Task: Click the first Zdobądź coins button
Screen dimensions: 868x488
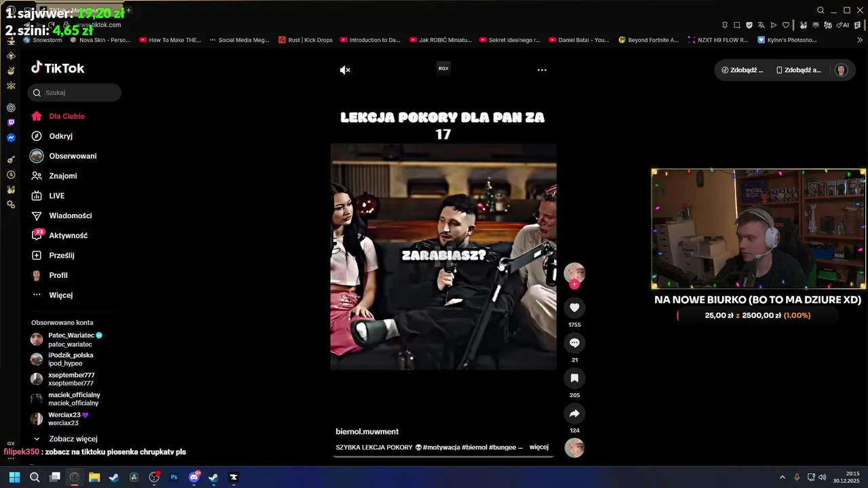Action: coord(743,70)
